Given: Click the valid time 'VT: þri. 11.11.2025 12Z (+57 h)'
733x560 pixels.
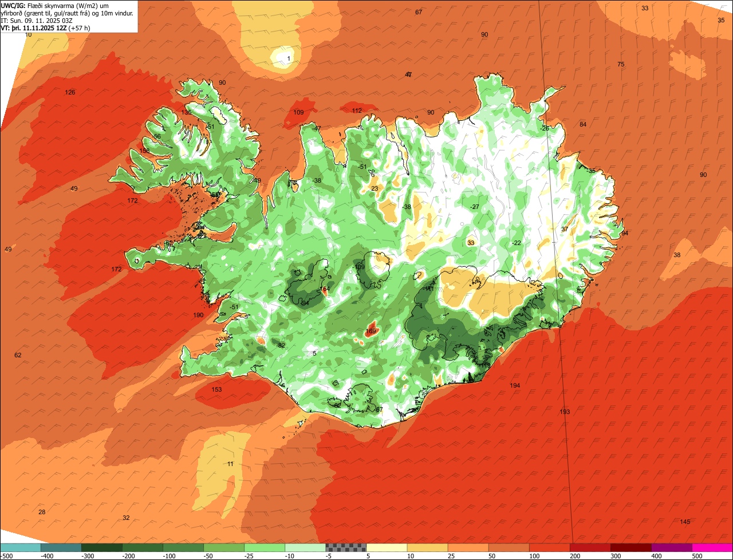Looking at the screenshot, I should 46,28.
